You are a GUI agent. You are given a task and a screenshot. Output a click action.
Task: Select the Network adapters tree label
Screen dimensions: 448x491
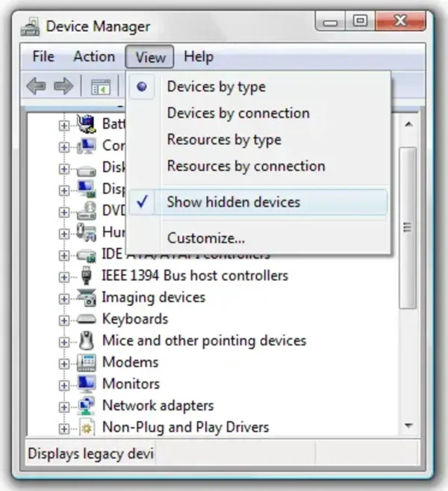158,406
